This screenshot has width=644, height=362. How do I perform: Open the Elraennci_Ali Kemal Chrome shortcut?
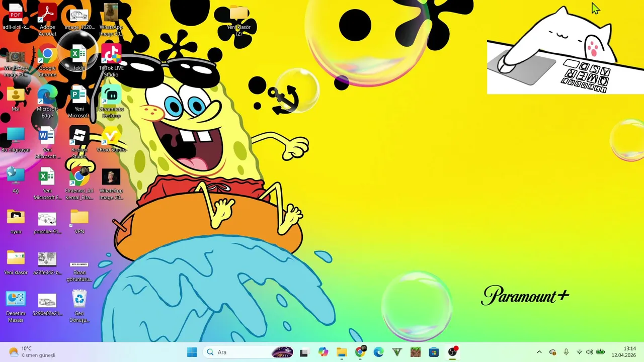(79, 184)
